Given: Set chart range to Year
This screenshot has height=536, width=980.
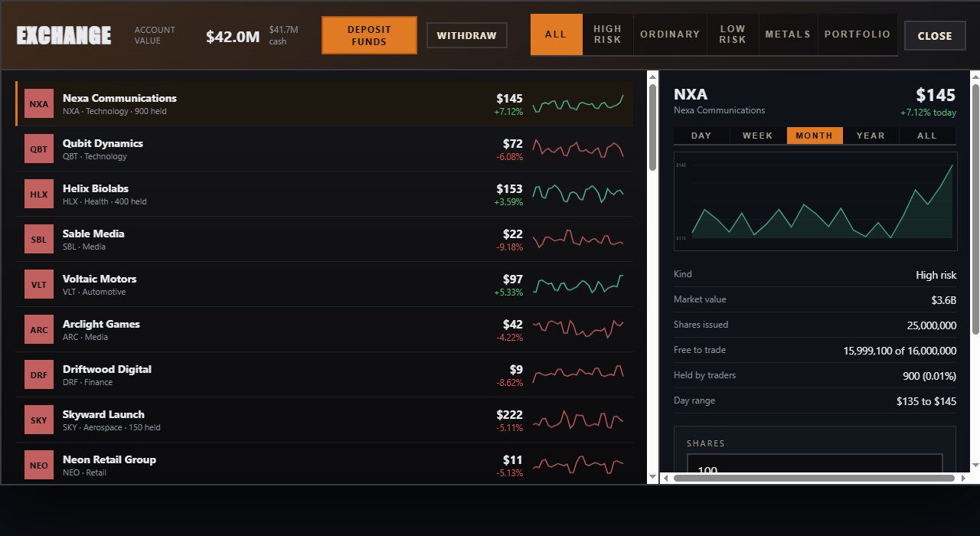Looking at the screenshot, I should pyautogui.click(x=871, y=136).
